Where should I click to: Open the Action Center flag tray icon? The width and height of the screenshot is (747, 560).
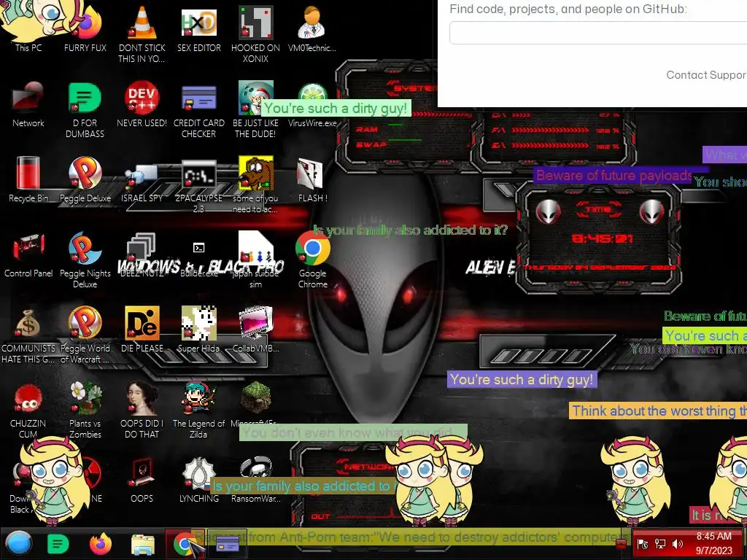[x=642, y=544]
